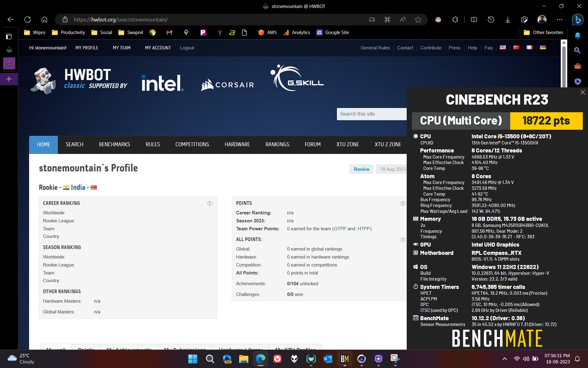The image size is (588, 368).
Task: Switch site language to the Chinese flag
Action: [516, 48]
